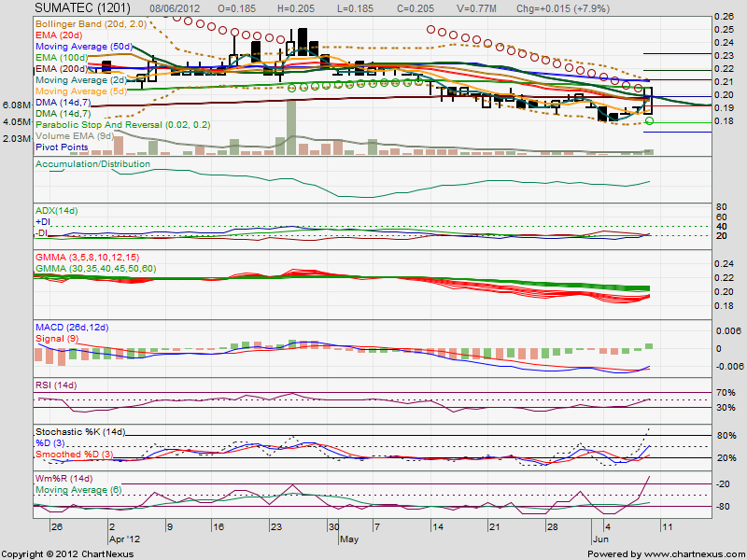Select the EMA (20d) indicator label

[58, 37]
